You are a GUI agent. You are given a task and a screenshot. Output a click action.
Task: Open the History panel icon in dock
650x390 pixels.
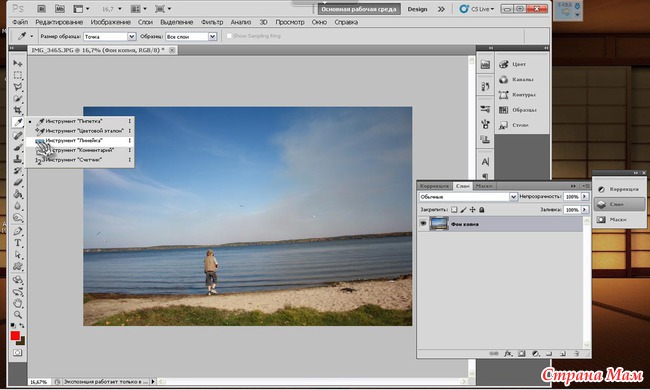485,86
